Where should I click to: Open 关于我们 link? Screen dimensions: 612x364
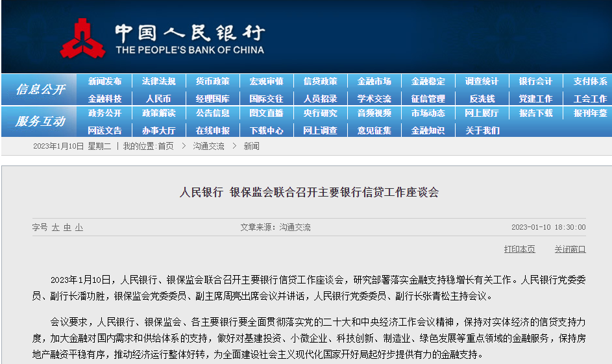(x=482, y=130)
